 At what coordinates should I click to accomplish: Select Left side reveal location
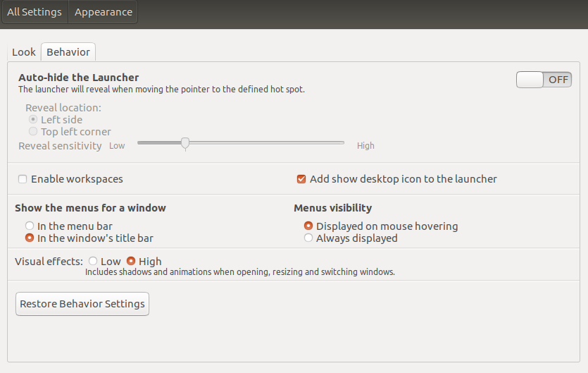tap(33, 120)
